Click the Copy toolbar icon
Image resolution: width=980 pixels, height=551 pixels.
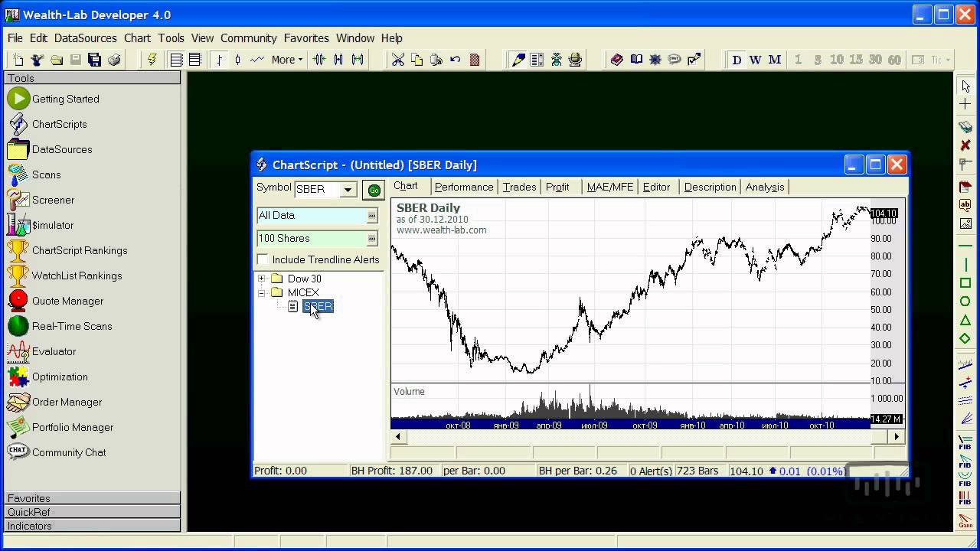pyautogui.click(x=417, y=60)
